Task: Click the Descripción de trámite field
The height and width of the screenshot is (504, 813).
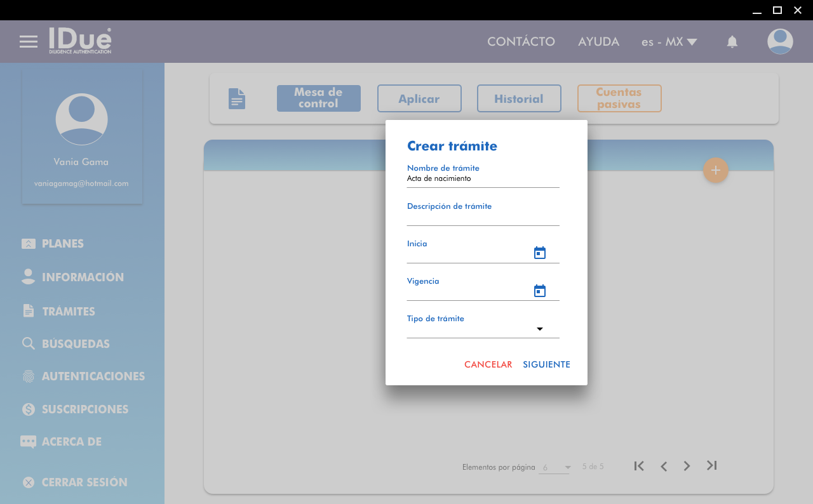Action: tap(483, 218)
